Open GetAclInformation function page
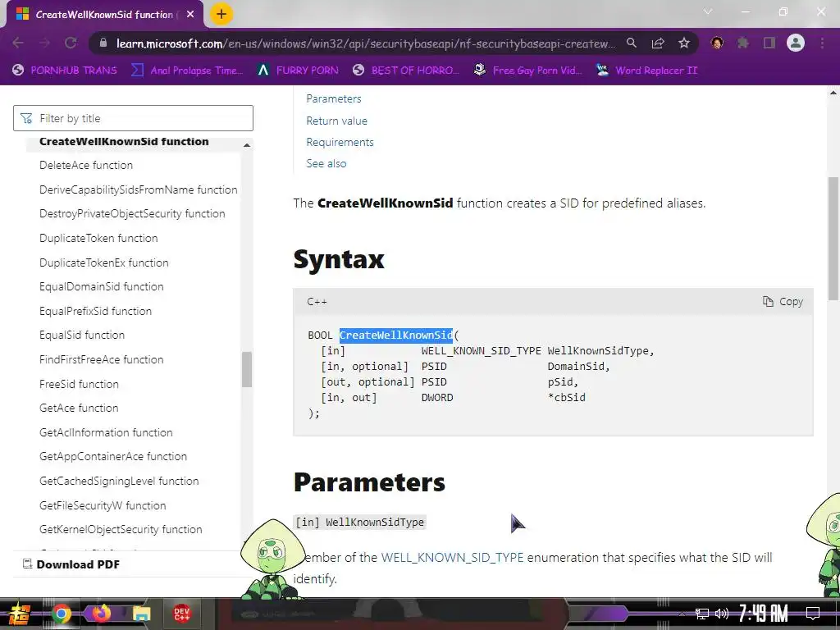Screen dimensions: 840x630 pos(106,432)
